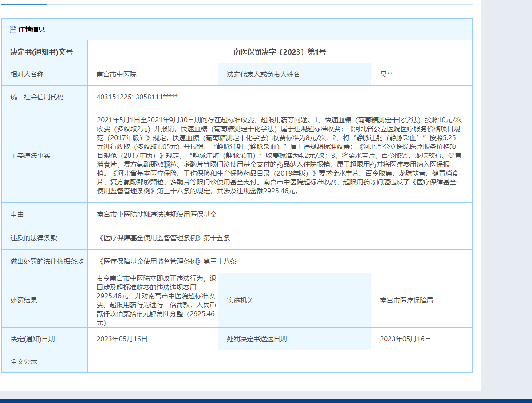This screenshot has height=403, width=532.
Task: Click the 决定书(通知书)文号 label
Action: 41,52
